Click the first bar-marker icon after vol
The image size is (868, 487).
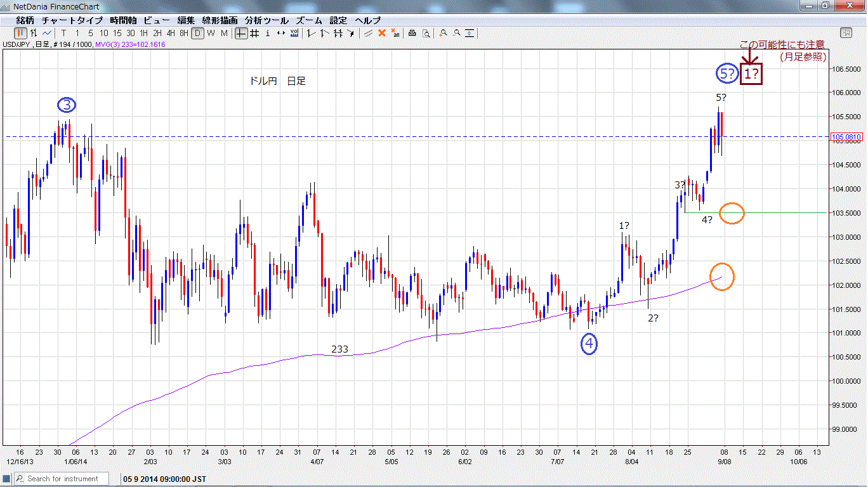point(311,33)
